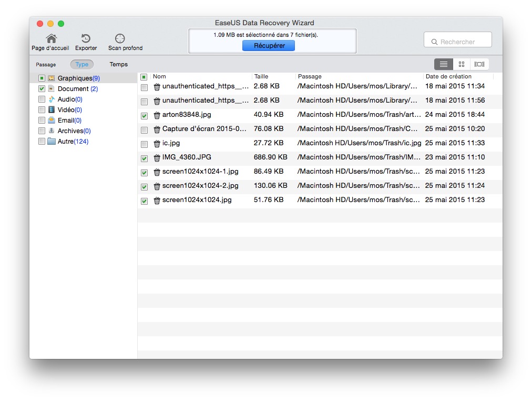Image resolution: width=532 pixels, height=401 pixels.
Task: Uncheck the screen1024x1024-2.jpg checkbox
Action: pyautogui.click(x=144, y=187)
